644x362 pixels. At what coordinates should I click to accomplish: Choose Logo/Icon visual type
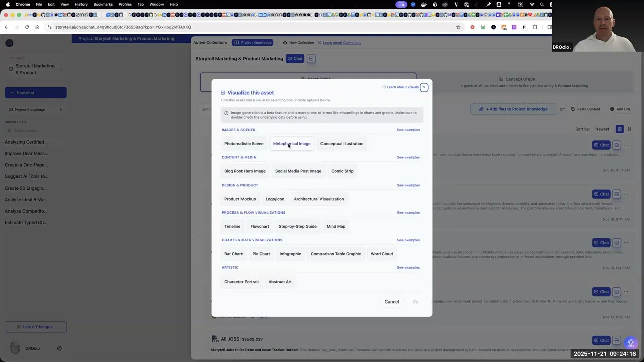click(275, 199)
